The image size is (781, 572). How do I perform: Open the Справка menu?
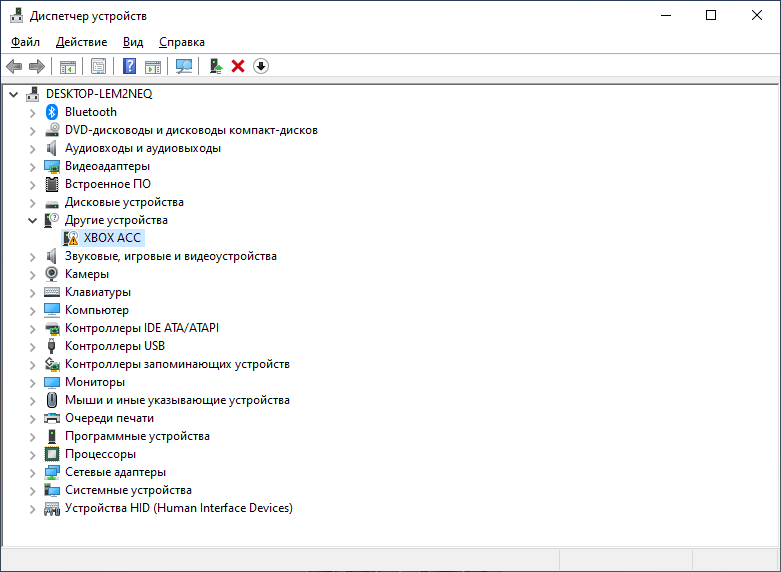[182, 42]
